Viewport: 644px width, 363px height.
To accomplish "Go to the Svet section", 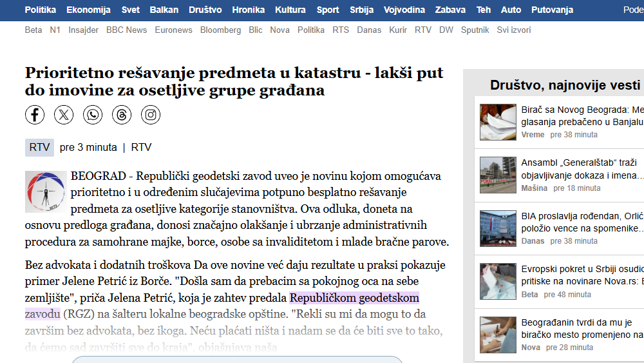I will (131, 10).
